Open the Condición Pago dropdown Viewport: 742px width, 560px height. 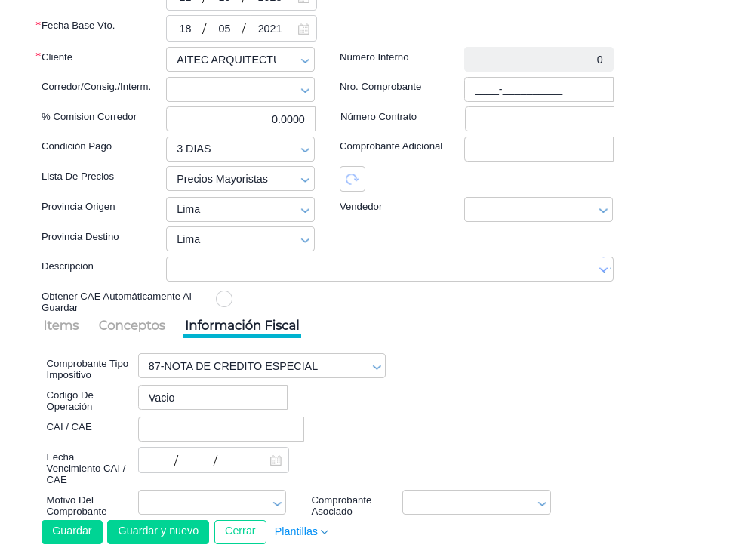tap(305, 149)
